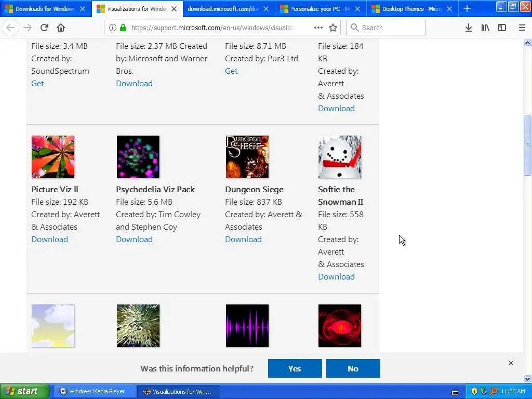Click the keyboard icon in taskbar
This screenshot has height=399, width=532.
(x=455, y=392)
